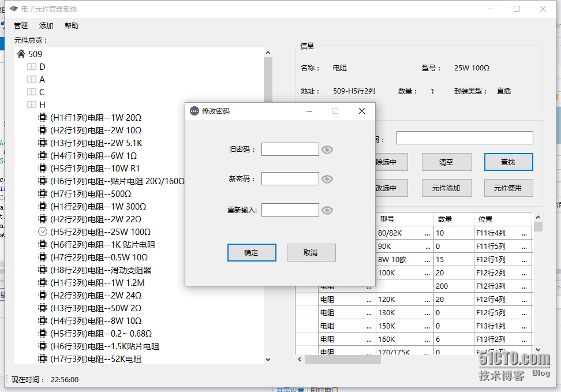Show the new password with eye icon
Image resolution: width=561 pixels, height=392 pixels.
[x=327, y=179]
